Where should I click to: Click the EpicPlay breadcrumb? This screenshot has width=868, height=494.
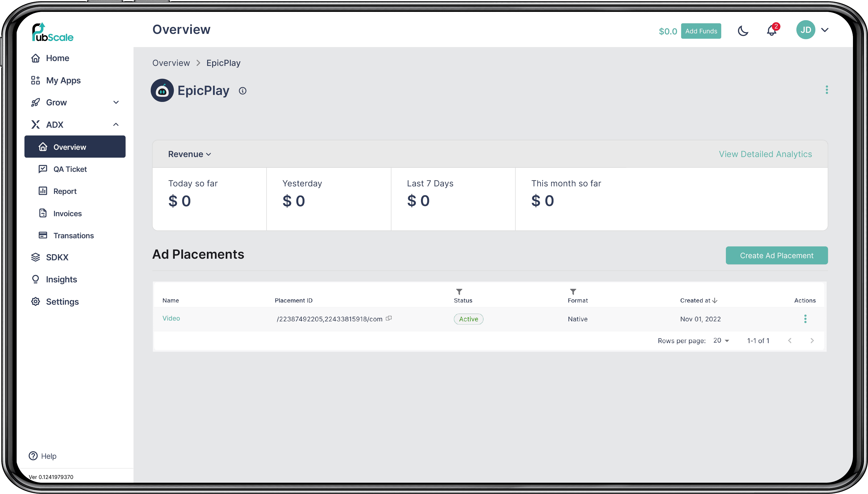[223, 63]
